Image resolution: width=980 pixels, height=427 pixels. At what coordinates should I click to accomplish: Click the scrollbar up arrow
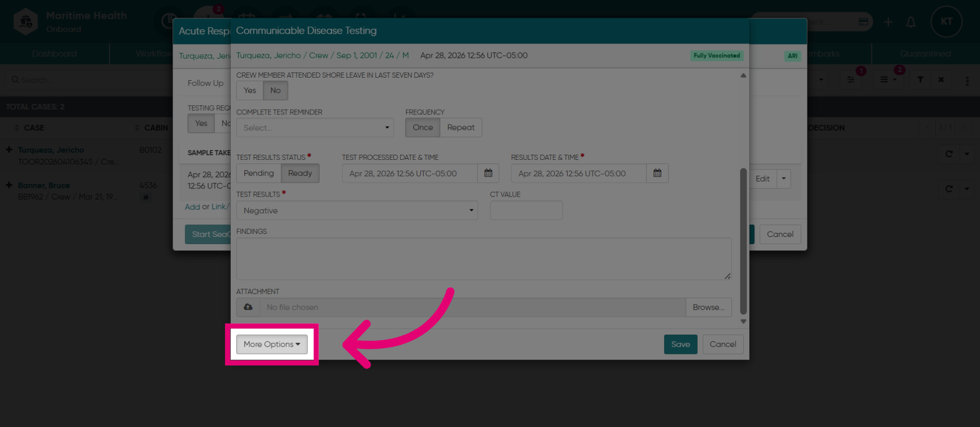coord(743,75)
